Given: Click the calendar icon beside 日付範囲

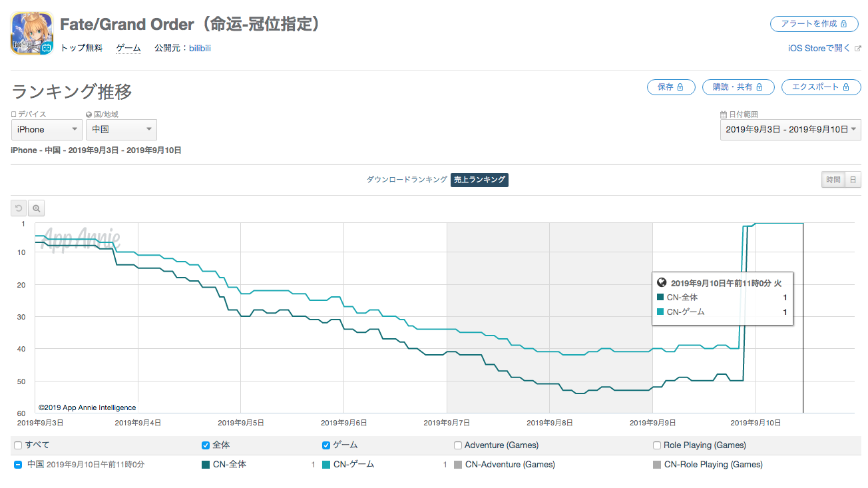Looking at the screenshot, I should click(724, 115).
